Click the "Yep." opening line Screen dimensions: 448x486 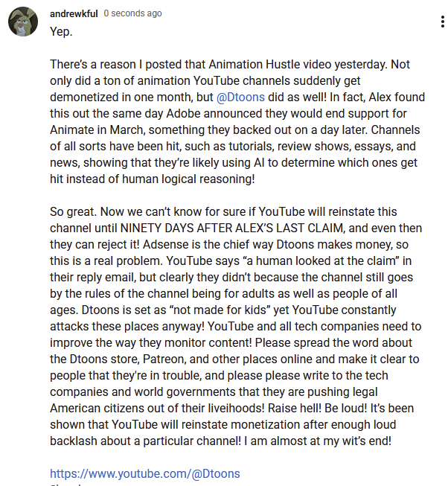pyautogui.click(x=63, y=31)
